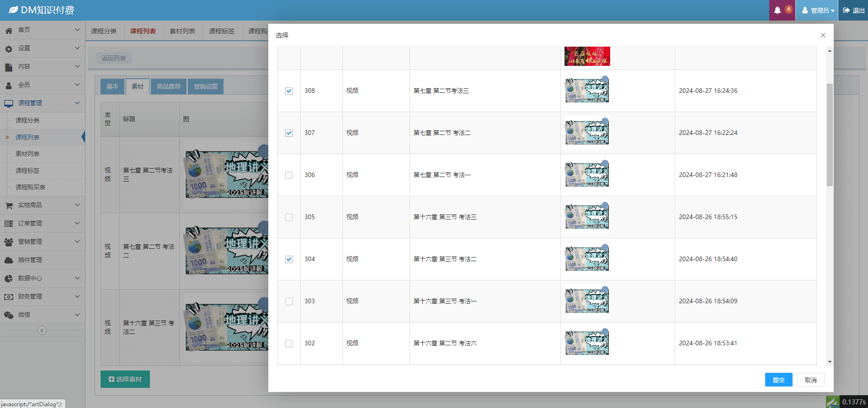This screenshot has height=408, width=868.
Task: Click the pie chart icon for 数据中心
Action: 9,278
